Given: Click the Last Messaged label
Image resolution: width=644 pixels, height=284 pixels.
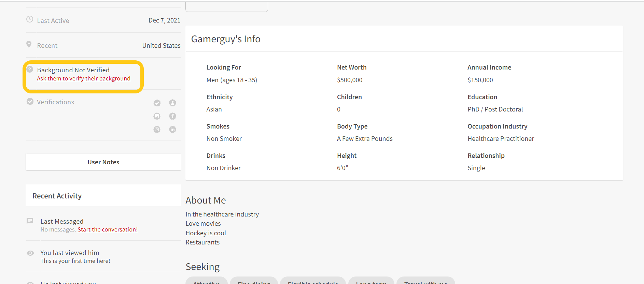Looking at the screenshot, I should click(x=62, y=222).
